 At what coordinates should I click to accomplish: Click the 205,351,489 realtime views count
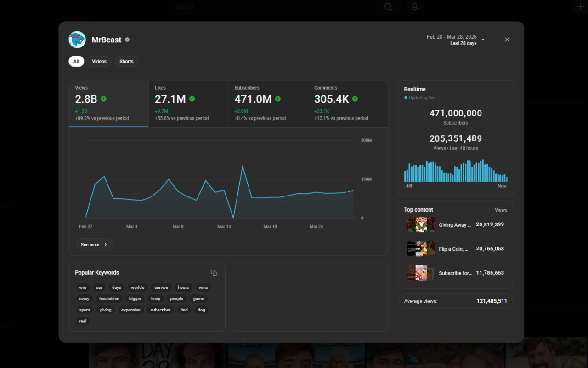(x=456, y=138)
